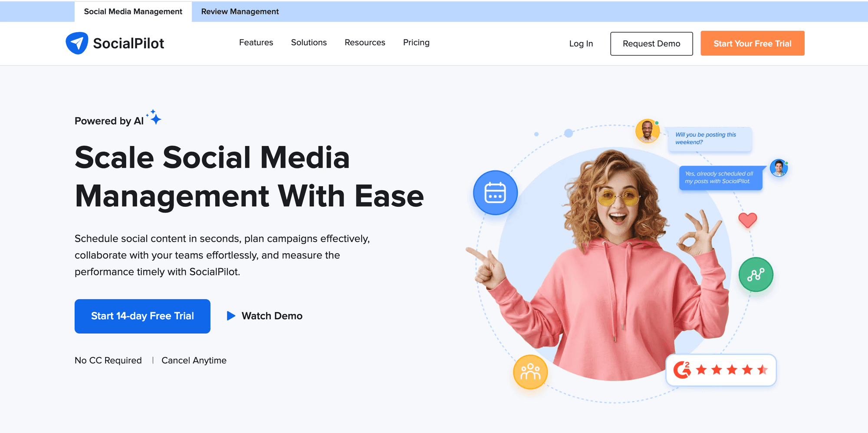
Task: Click the 'No CC Required' text
Action: [x=108, y=360]
